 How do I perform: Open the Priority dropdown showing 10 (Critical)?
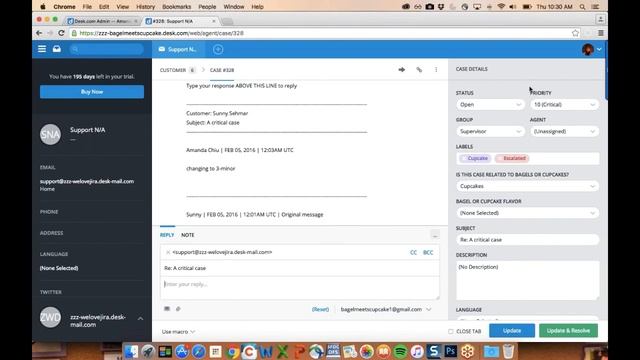point(564,105)
